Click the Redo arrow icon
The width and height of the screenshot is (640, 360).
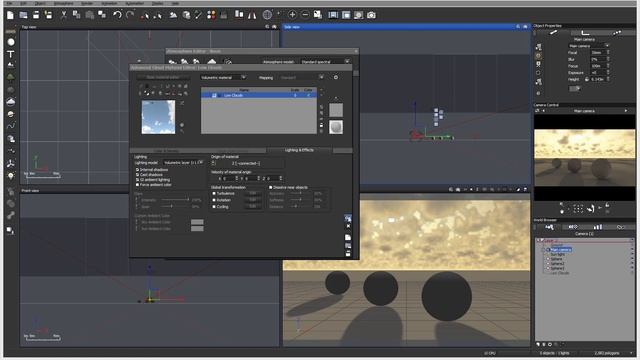(130, 15)
